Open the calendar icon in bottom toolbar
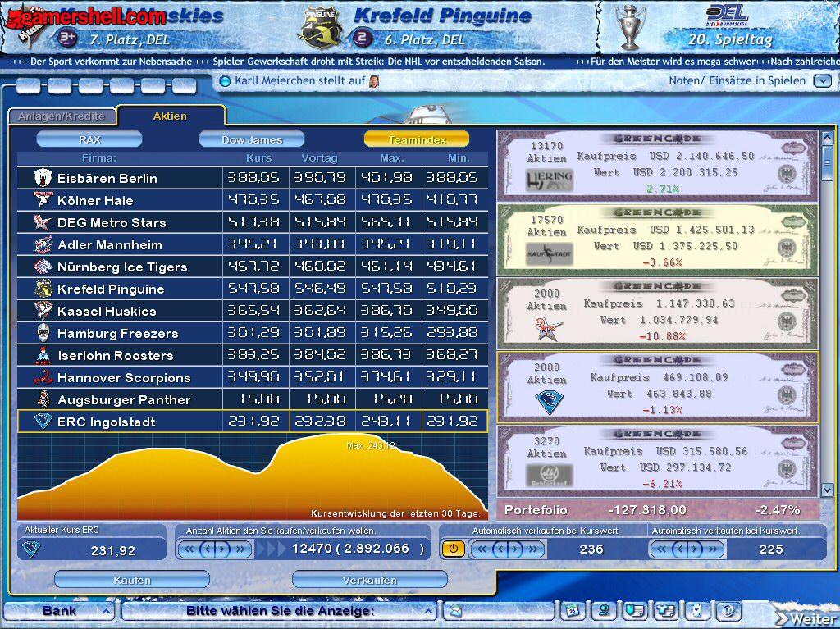Viewport: 840px width, 629px height. (573, 611)
